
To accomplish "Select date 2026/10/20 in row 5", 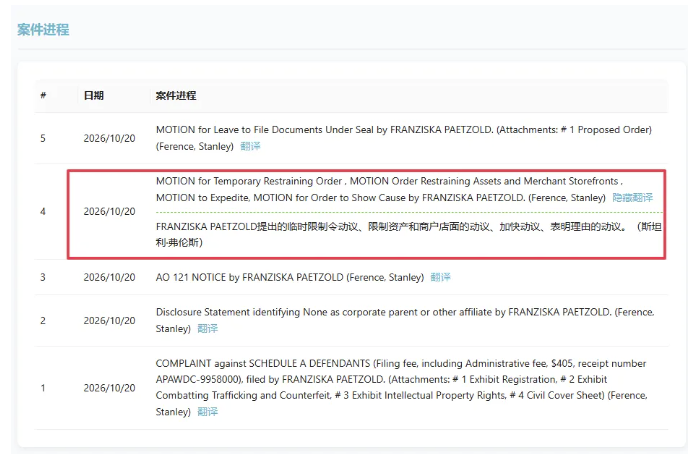I will pos(109,139).
